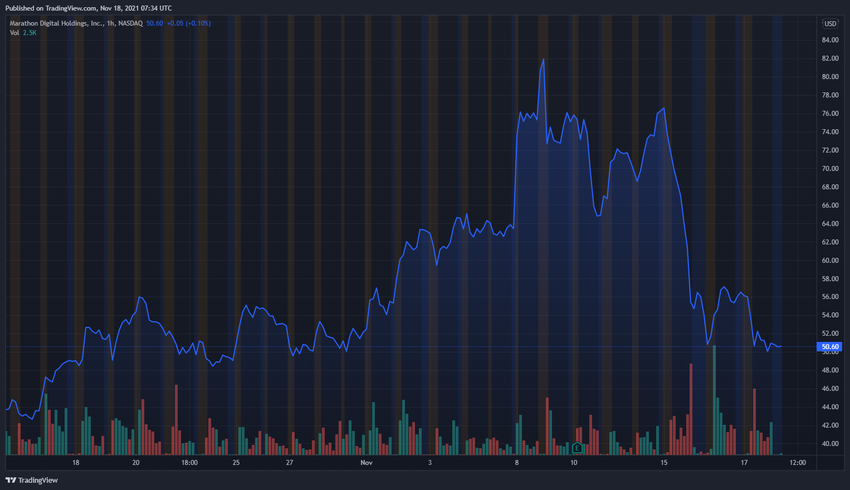Click the earnings marker icon on the chart
850x490 pixels.
(x=577, y=448)
